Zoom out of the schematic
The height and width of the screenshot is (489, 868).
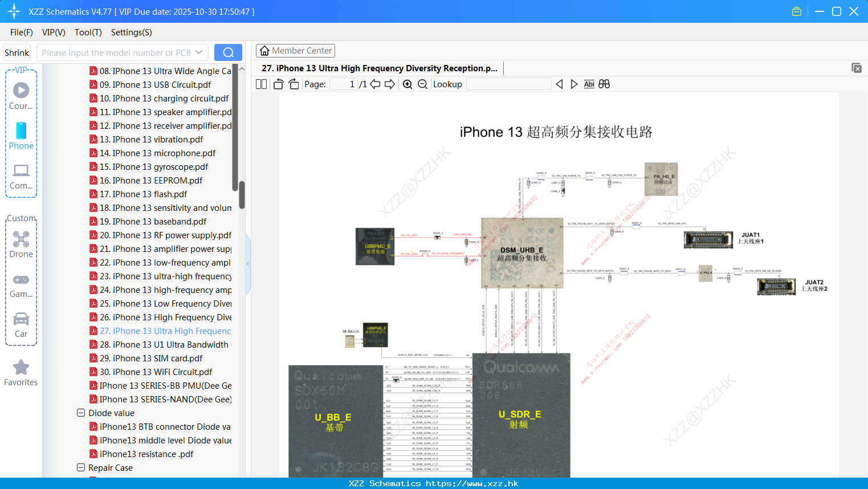tap(422, 84)
